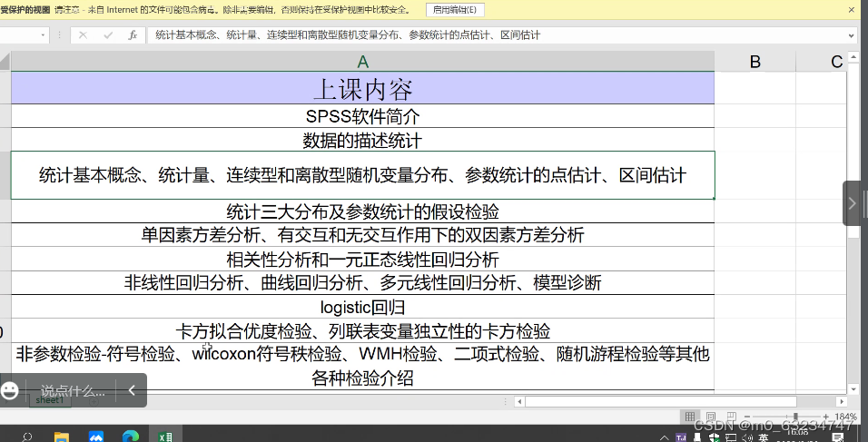The height and width of the screenshot is (442, 868).
Task: Select the cell logistic回归
Action: (362, 307)
